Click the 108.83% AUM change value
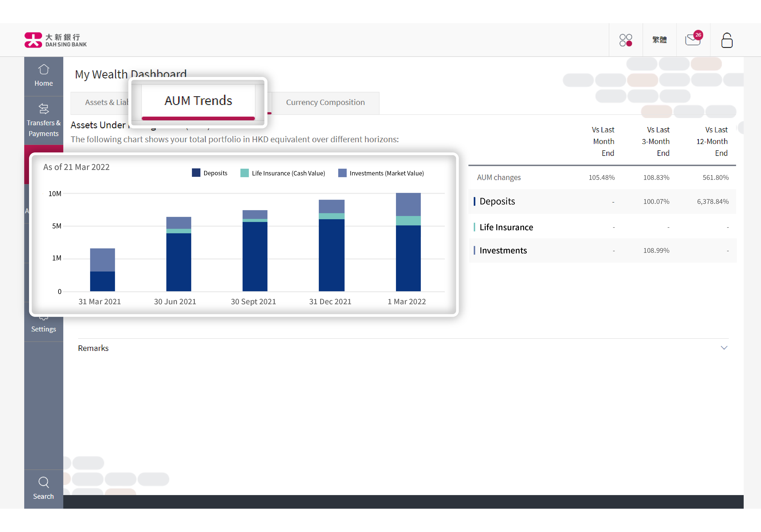Viewport: 761px width, 532px height. (x=656, y=177)
